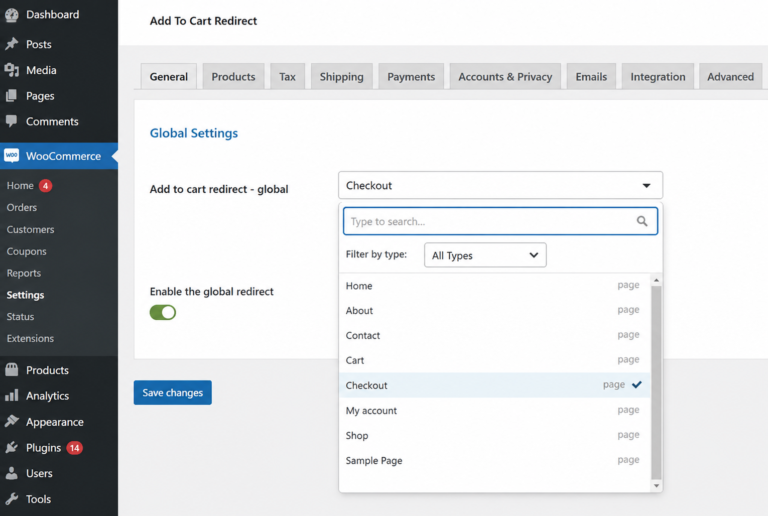
Task: Click the dropdown list scroll-down arrow
Action: point(656,486)
